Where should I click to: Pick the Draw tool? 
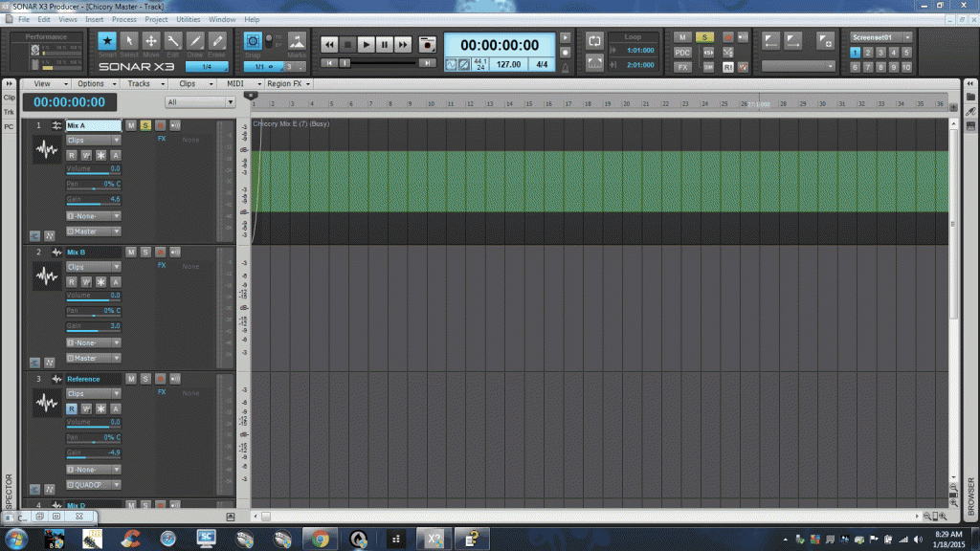(x=195, y=42)
